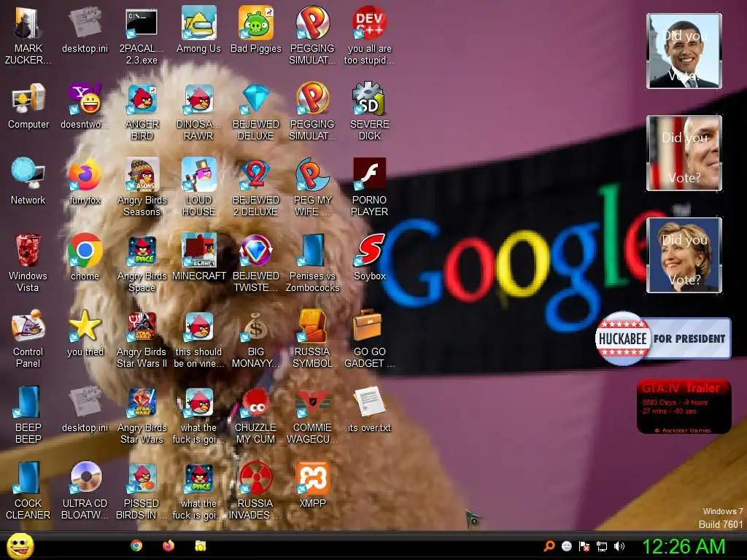The height and width of the screenshot is (560, 747).
Task: Click the Obama 'Did you Vote?' gadget
Action: tap(684, 51)
